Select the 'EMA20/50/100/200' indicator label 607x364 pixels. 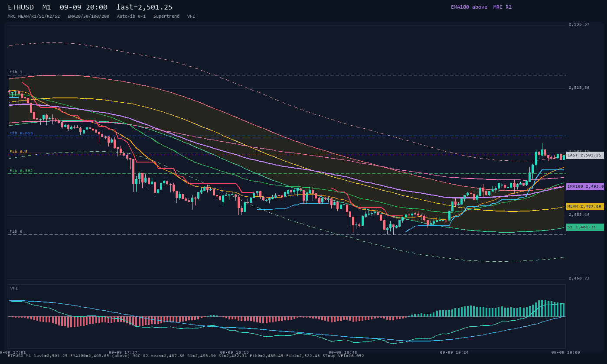point(88,16)
